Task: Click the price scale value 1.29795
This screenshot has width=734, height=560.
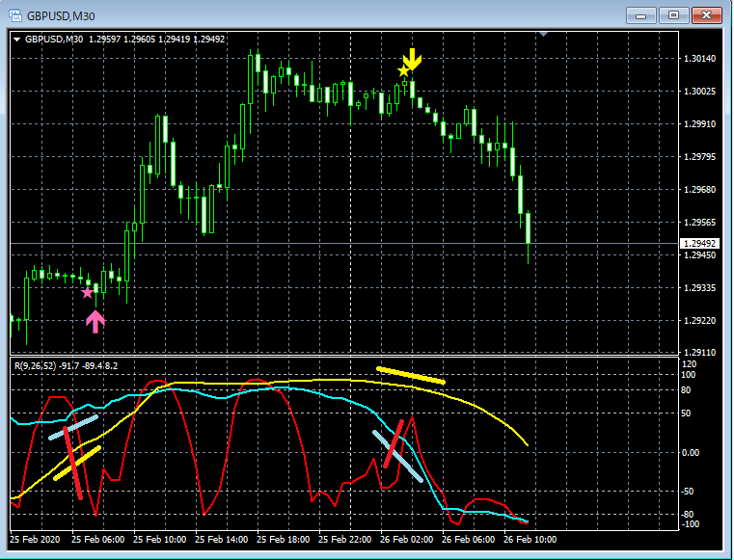Action: coord(699,157)
